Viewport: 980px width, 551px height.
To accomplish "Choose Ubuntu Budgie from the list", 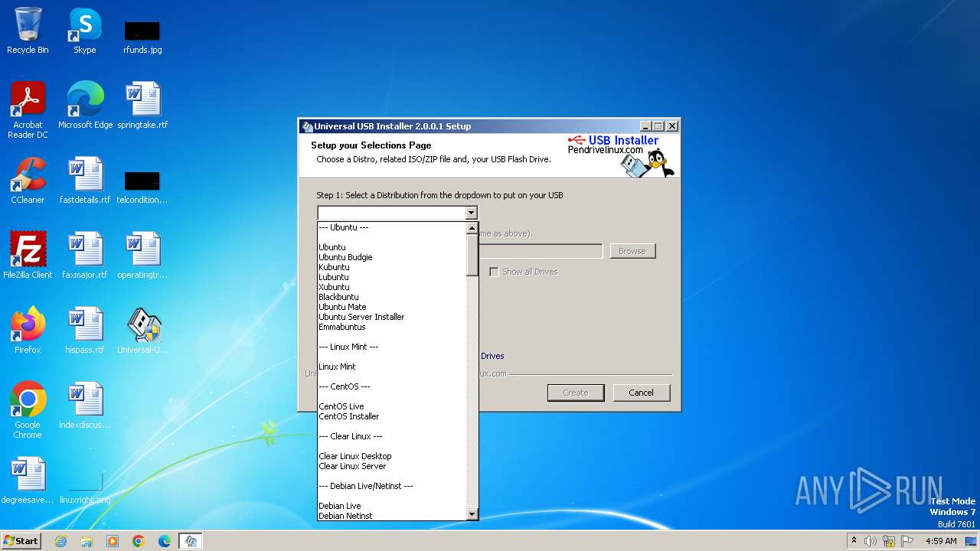I will (x=392, y=257).
